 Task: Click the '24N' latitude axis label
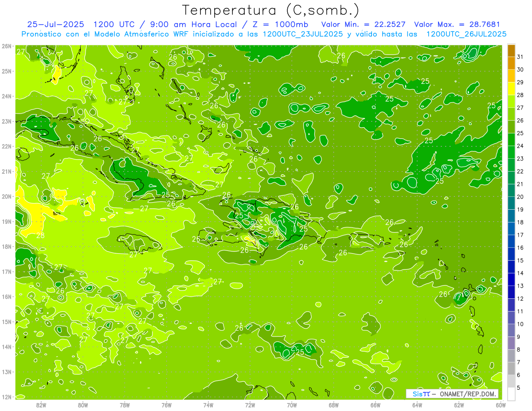click(x=6, y=96)
